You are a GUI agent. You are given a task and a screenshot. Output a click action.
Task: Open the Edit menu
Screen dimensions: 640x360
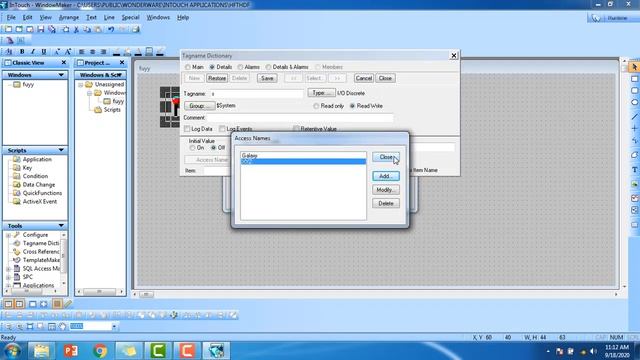(x=27, y=18)
